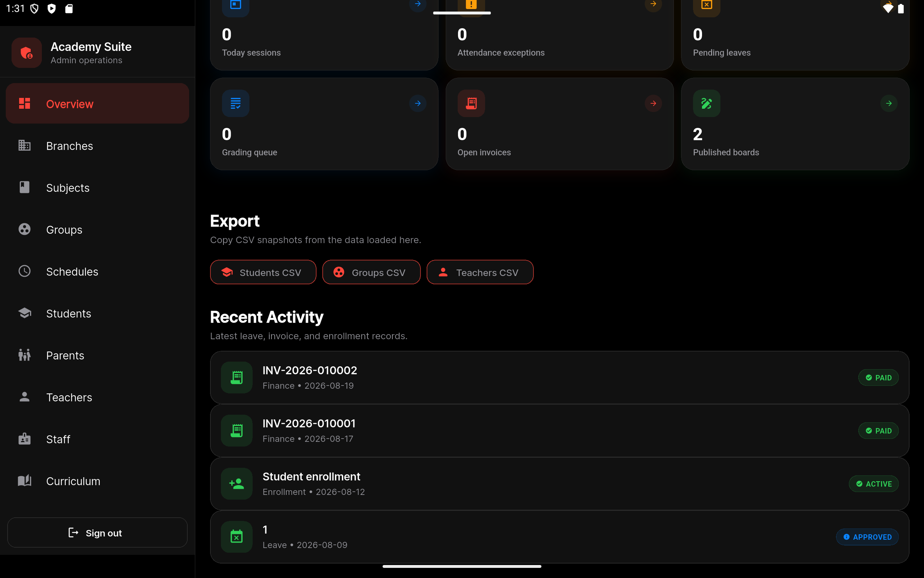
Task: Click the Academy Suite logo icon
Action: (26, 53)
